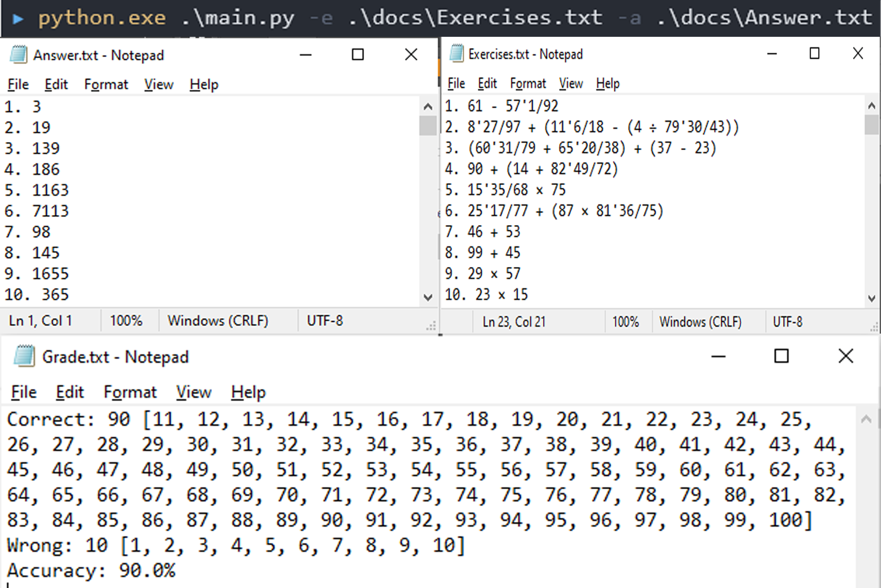Open Edit menu in Answer.txt Notepad
Viewport: 881px width, 588px height.
point(56,84)
